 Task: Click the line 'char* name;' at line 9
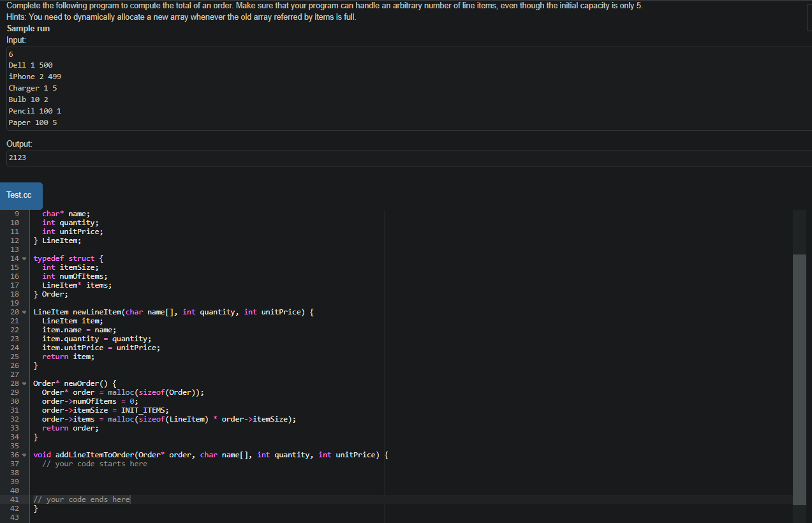[66, 214]
